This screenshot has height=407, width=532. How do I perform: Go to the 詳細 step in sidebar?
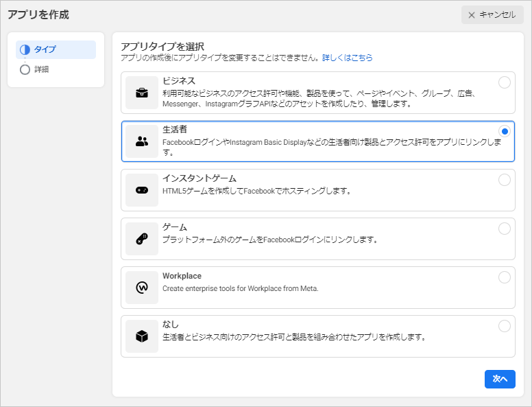click(x=56, y=69)
